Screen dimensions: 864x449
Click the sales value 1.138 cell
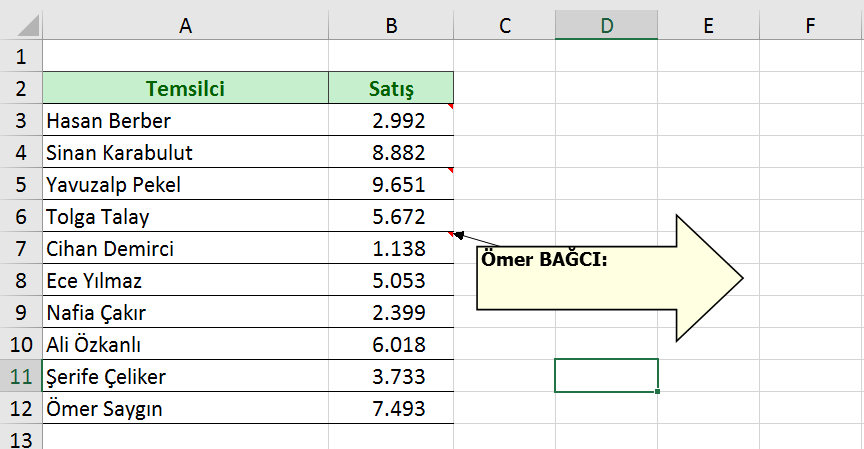(x=391, y=249)
